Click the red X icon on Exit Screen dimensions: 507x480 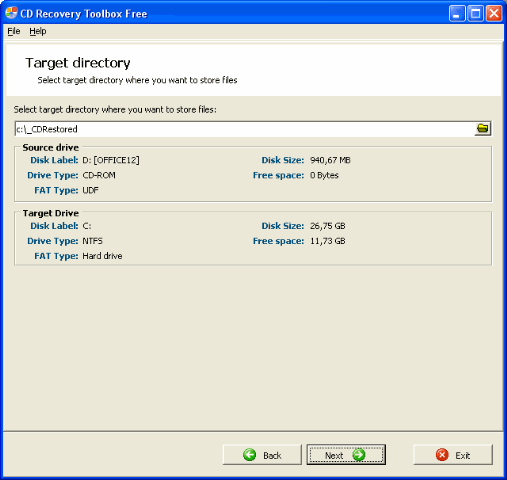tap(442, 455)
